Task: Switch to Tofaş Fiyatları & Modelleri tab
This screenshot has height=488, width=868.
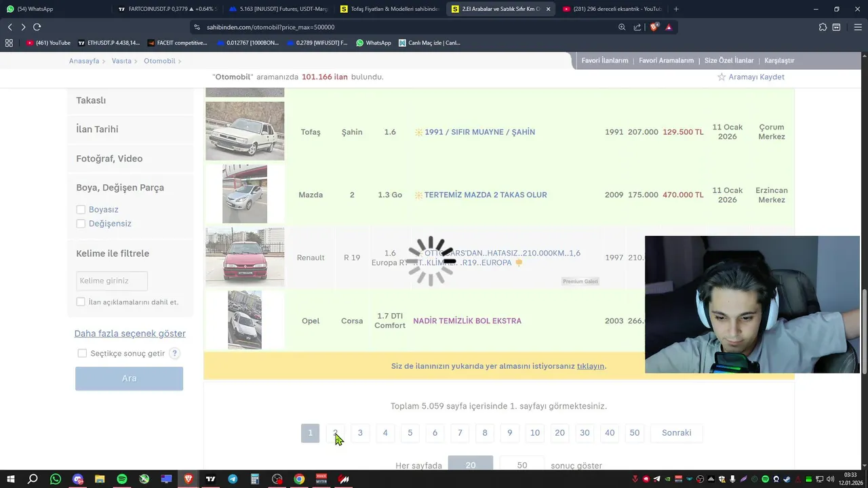Action: 390,9
